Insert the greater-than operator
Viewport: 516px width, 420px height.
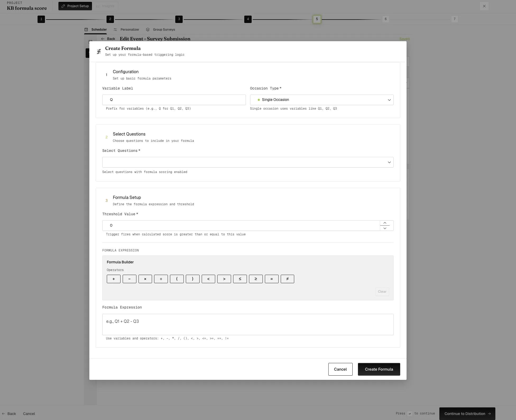pyautogui.click(x=224, y=279)
